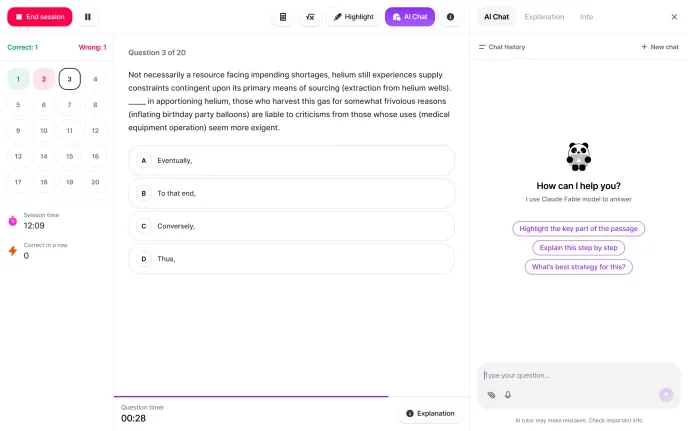688x431 pixels.
Task: Click the lightning streak icon
Action: click(13, 251)
